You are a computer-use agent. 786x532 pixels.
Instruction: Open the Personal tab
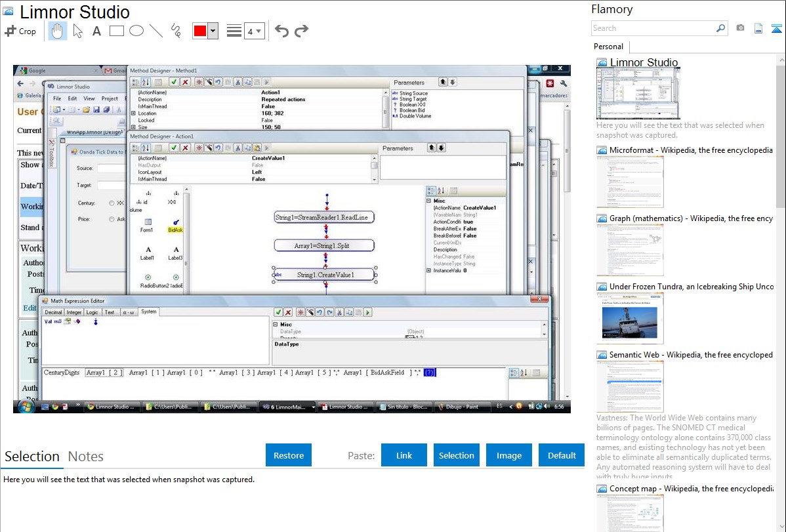608,46
